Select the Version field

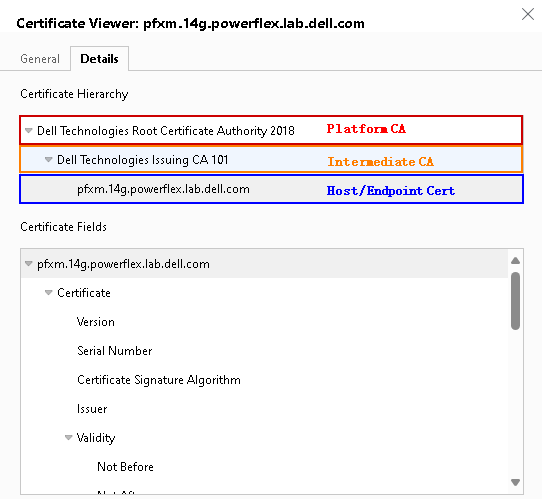click(x=96, y=322)
